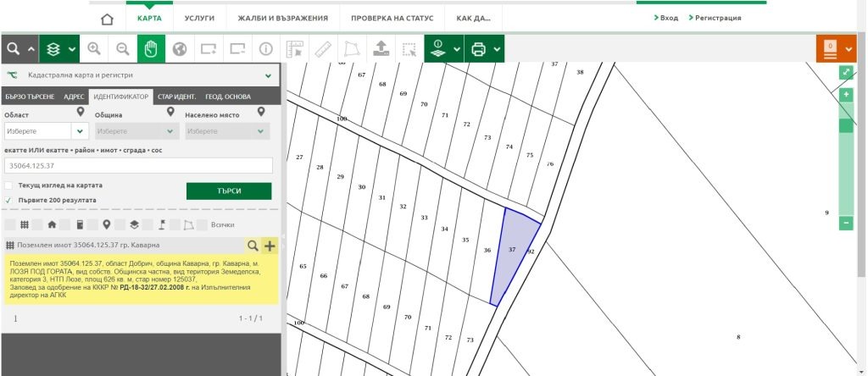Viewport: 868px width, 376px height.
Task: Click the 'Регистрация' link
Action: (717, 18)
